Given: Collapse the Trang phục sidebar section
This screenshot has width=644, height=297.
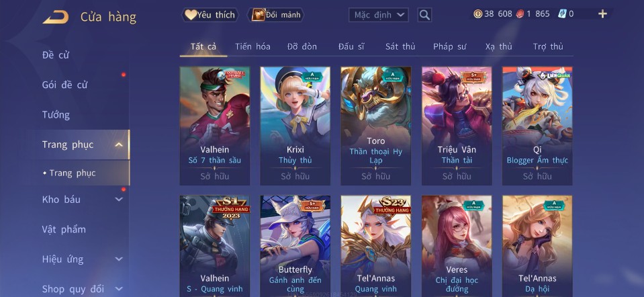Looking at the screenshot, I should pyautogui.click(x=119, y=144).
